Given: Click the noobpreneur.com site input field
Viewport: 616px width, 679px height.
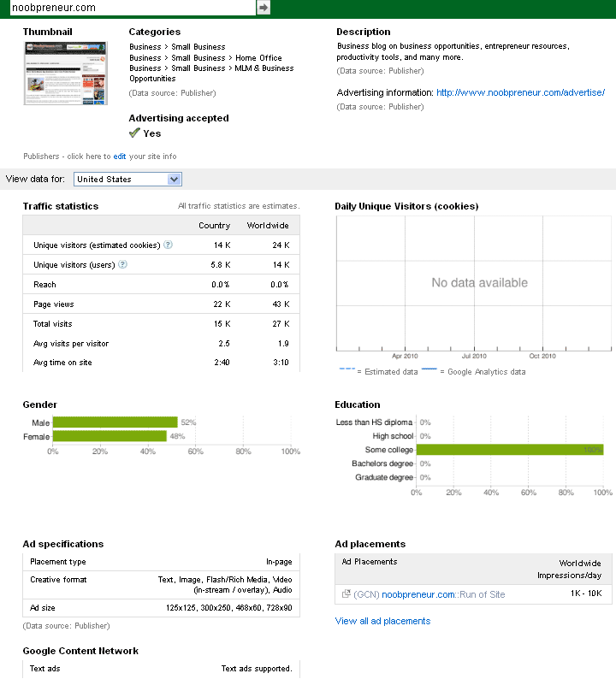Looking at the screenshot, I should tap(133, 8).
